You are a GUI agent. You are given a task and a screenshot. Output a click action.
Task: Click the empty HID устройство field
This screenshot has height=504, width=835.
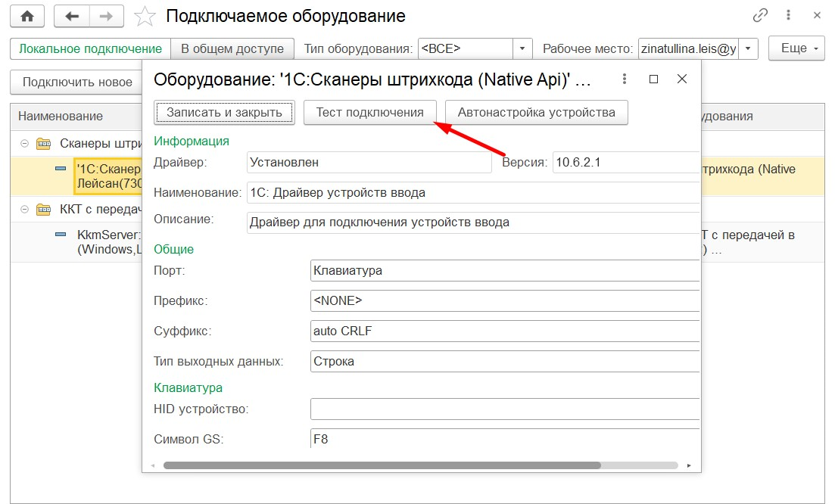[x=505, y=409]
